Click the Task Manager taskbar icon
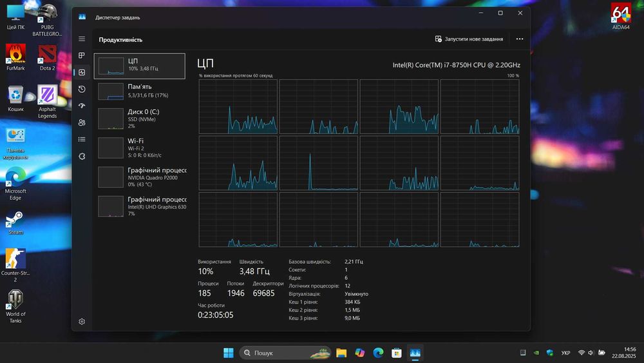The image size is (644, 363). click(x=415, y=353)
